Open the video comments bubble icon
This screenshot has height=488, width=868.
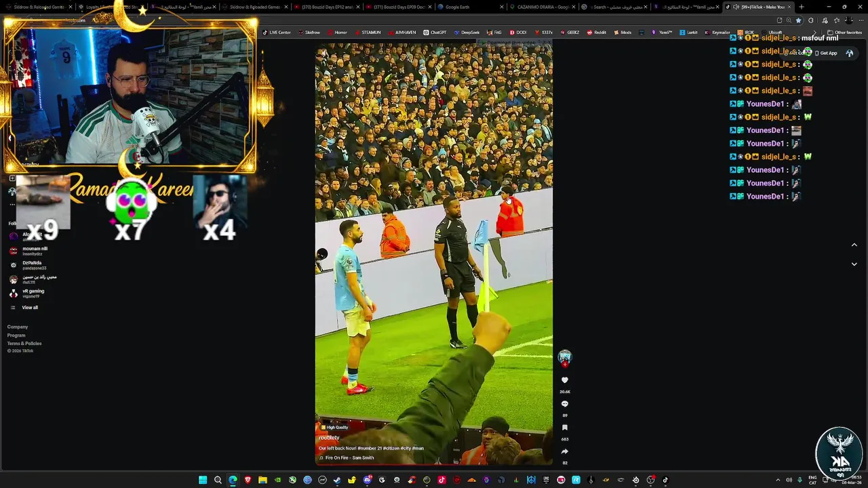pos(565,404)
